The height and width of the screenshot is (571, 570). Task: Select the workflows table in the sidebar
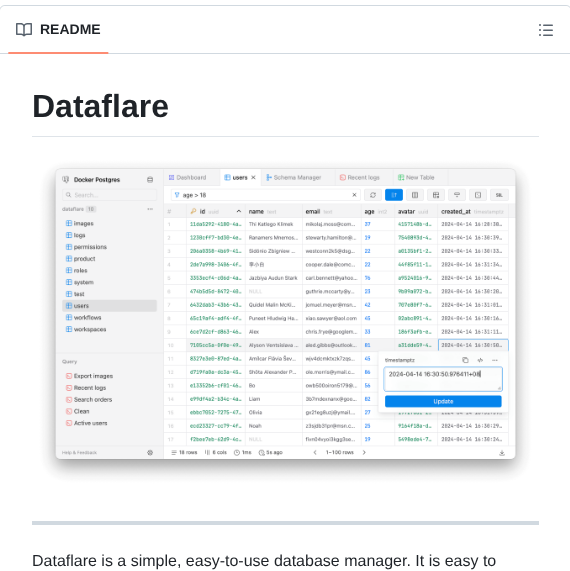[x=110, y=318]
